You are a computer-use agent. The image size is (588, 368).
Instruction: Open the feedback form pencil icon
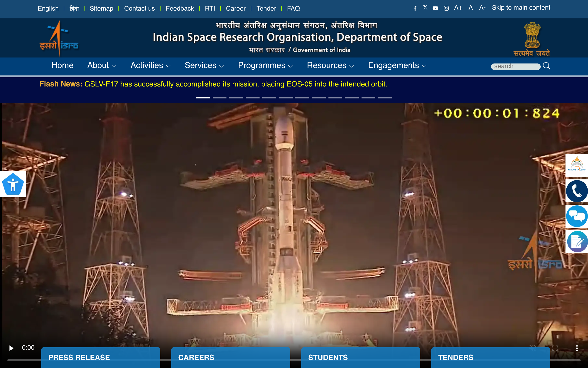[577, 242]
